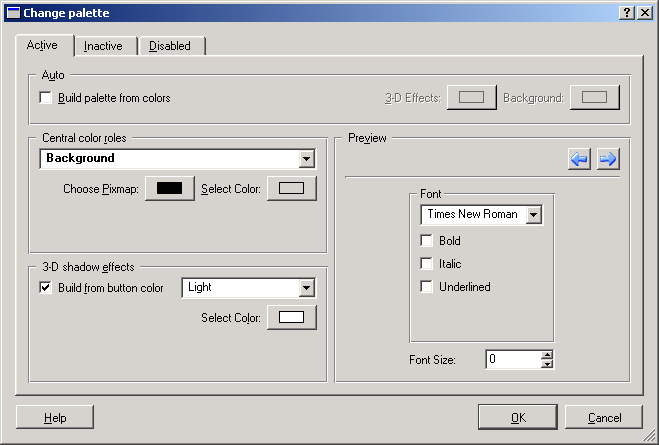
Task: Check the Italic font option
Action: [x=427, y=264]
